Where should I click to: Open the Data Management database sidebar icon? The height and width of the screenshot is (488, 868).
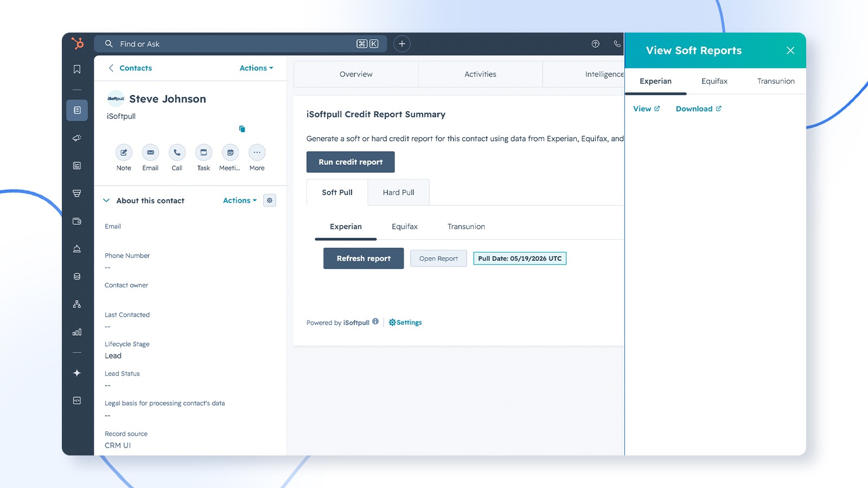point(77,277)
